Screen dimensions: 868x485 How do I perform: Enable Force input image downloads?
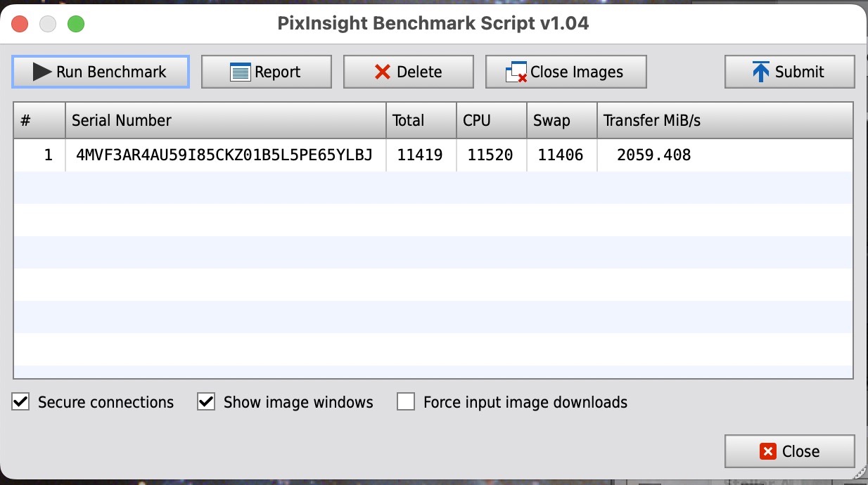pos(406,402)
